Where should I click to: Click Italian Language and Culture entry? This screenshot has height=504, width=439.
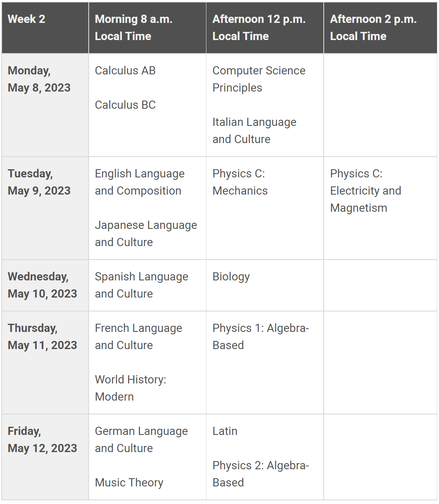coord(254,131)
